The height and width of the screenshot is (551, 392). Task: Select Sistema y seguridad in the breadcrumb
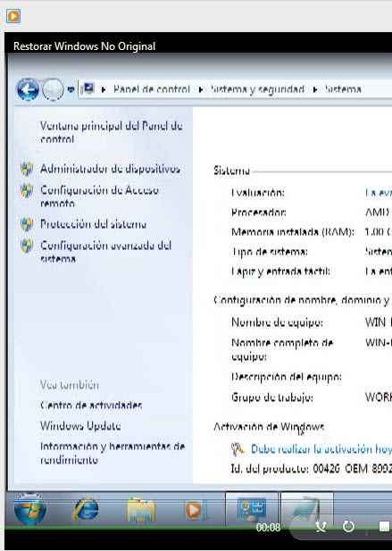[x=257, y=89]
